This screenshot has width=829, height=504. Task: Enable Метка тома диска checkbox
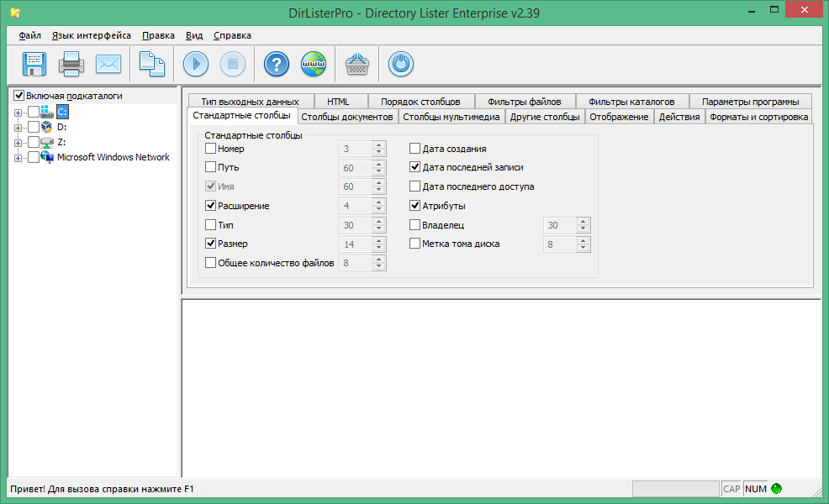click(x=415, y=244)
